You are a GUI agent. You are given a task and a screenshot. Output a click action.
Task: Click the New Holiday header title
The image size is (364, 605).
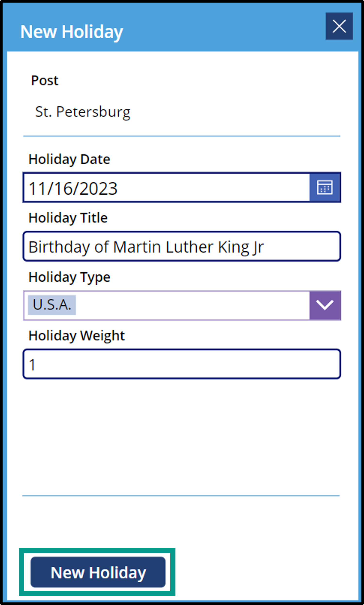click(x=72, y=32)
